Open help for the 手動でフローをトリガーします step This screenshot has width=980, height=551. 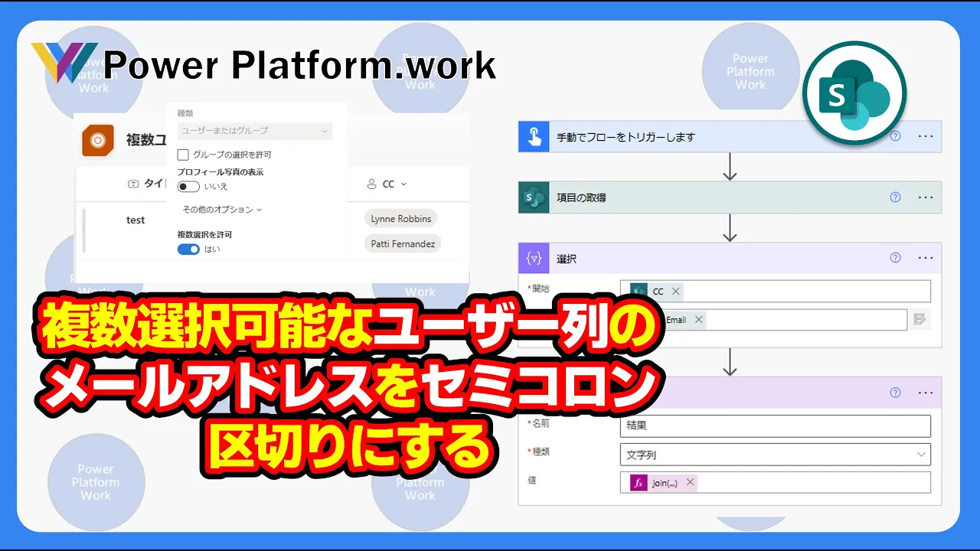click(895, 136)
